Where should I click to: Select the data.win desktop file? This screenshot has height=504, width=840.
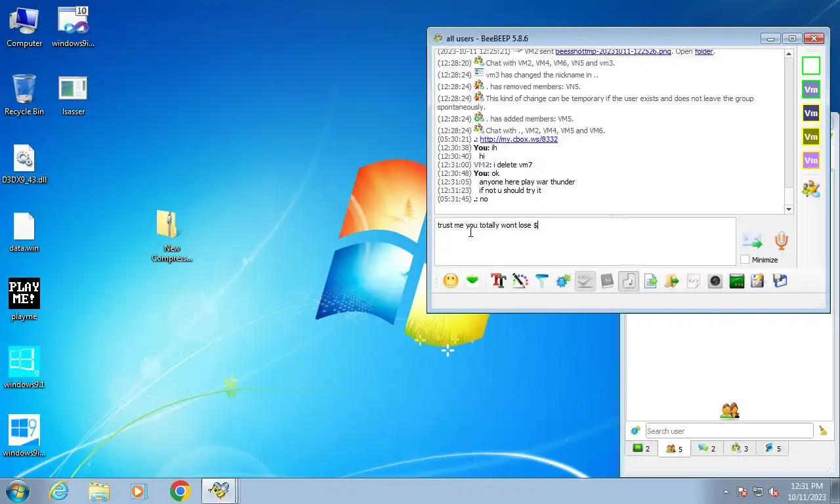[24, 232]
